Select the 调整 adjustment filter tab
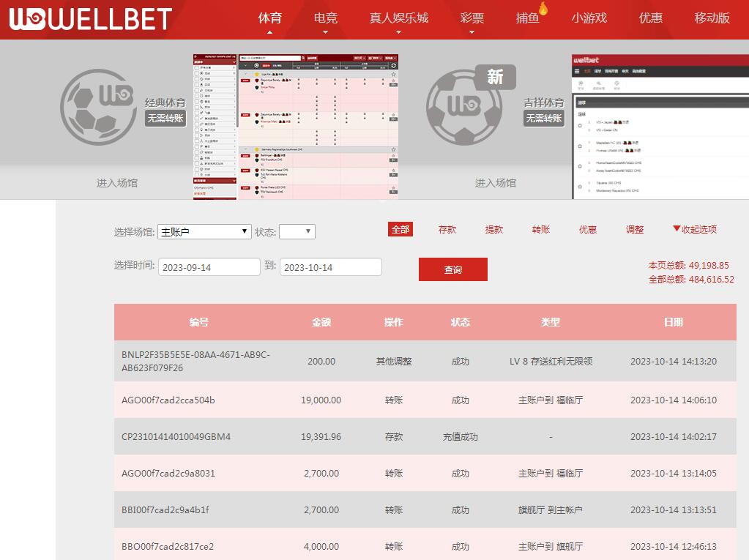749x560 pixels. [634, 230]
